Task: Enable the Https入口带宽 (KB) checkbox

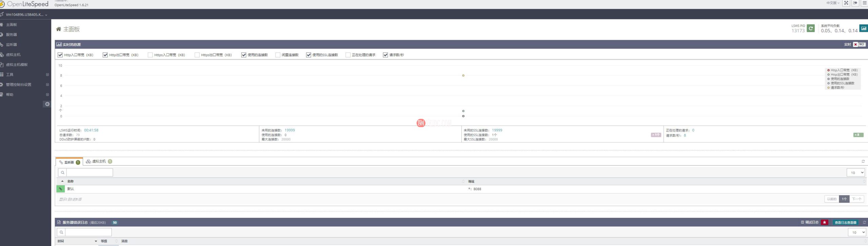Action: tap(150, 55)
